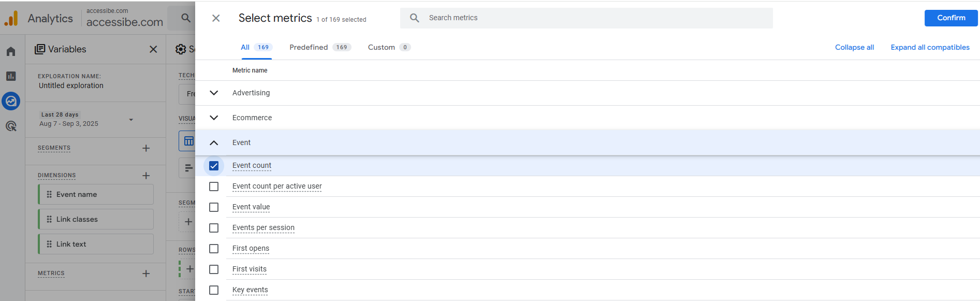Click drag handle of Event name dimension

point(49,194)
